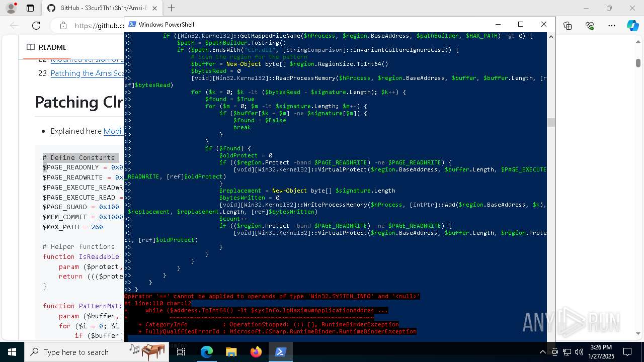Screen dimensions: 644x362
Task: Open a new Edge tab
Action: point(172,8)
